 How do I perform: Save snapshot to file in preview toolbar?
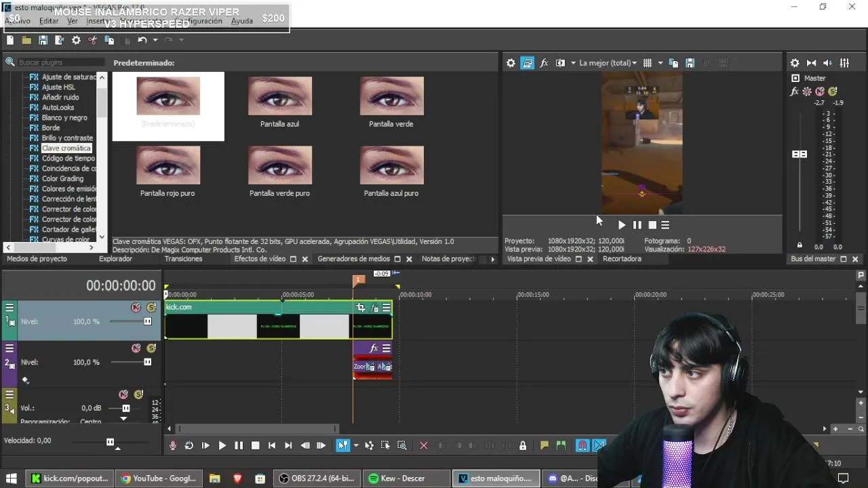click(690, 63)
